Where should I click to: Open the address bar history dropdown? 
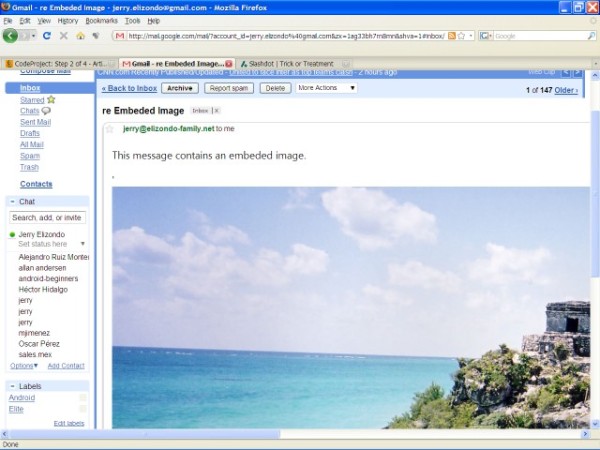[x=471, y=36]
